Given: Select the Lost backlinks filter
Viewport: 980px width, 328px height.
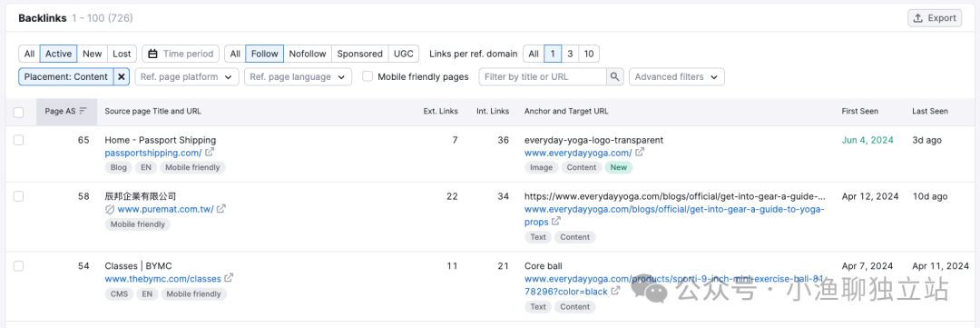Looking at the screenshot, I should click(122, 54).
